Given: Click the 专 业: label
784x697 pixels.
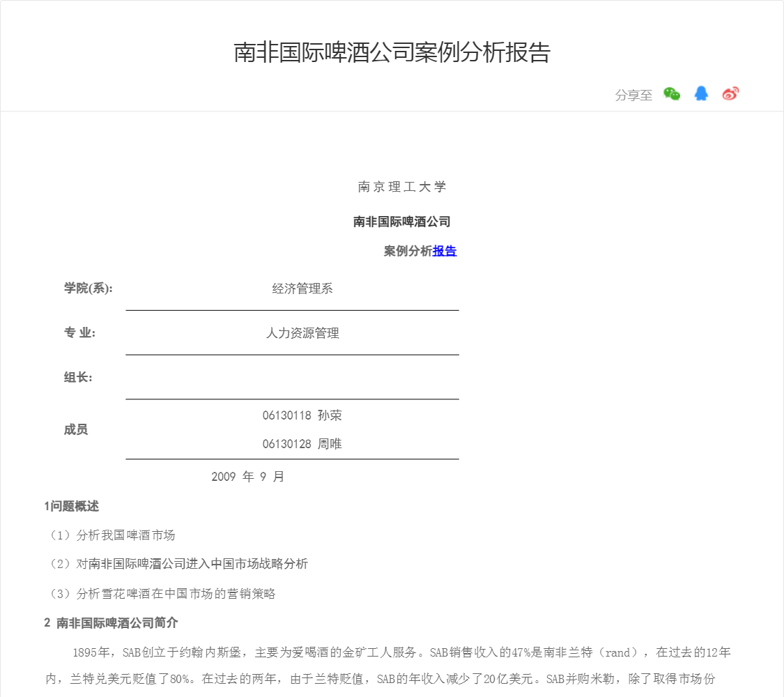Looking at the screenshot, I should (79, 333).
